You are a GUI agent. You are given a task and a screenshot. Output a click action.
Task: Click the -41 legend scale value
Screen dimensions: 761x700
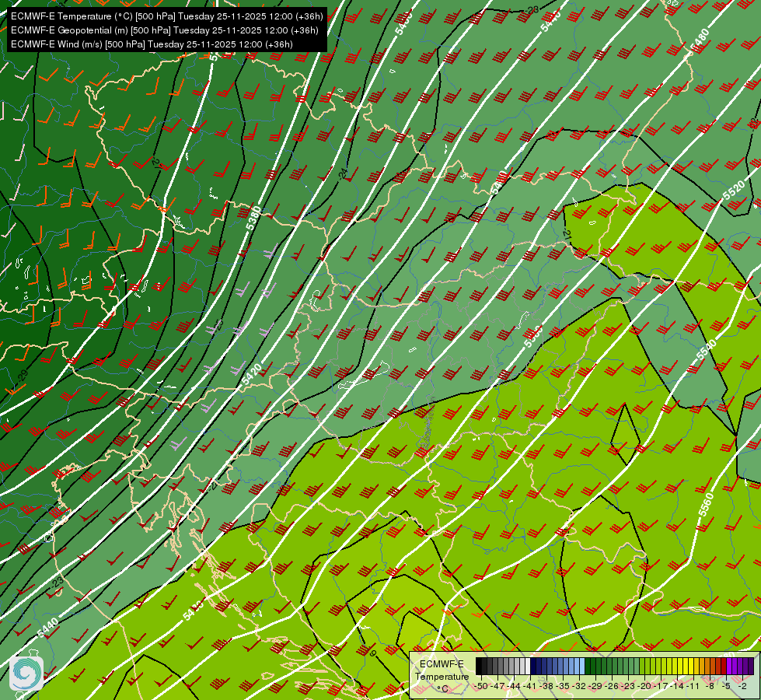530,686
